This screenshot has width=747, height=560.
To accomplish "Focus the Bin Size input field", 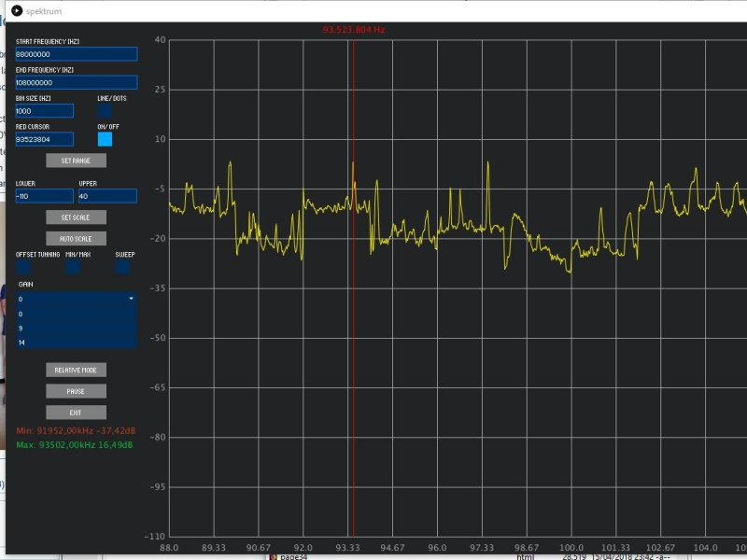I will pos(44,111).
